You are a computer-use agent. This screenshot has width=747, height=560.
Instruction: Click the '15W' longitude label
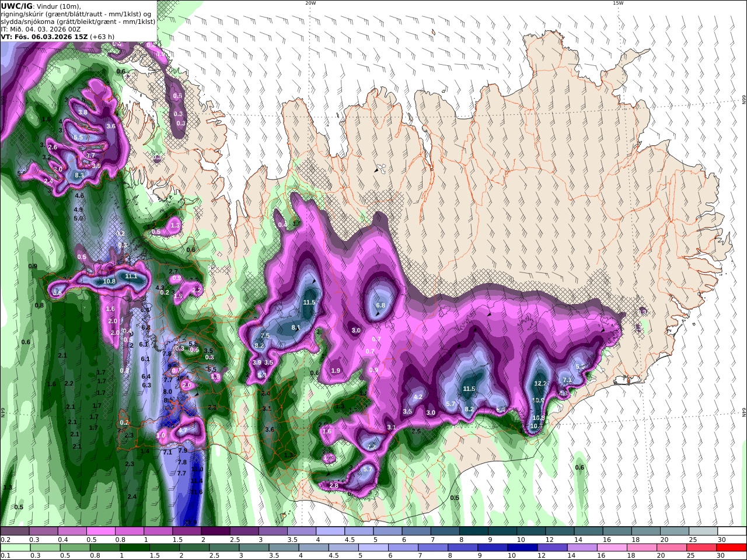click(x=618, y=3)
